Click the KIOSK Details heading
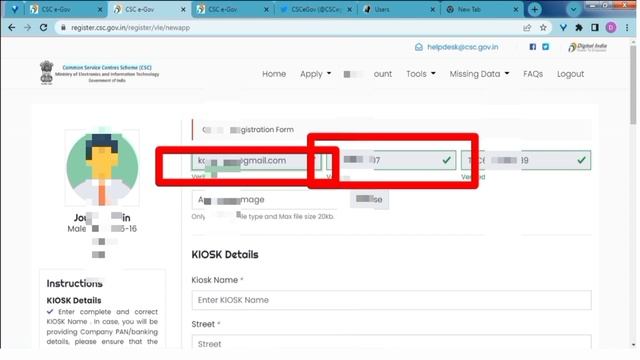Image resolution: width=640 pixels, height=360 pixels. 225,255
